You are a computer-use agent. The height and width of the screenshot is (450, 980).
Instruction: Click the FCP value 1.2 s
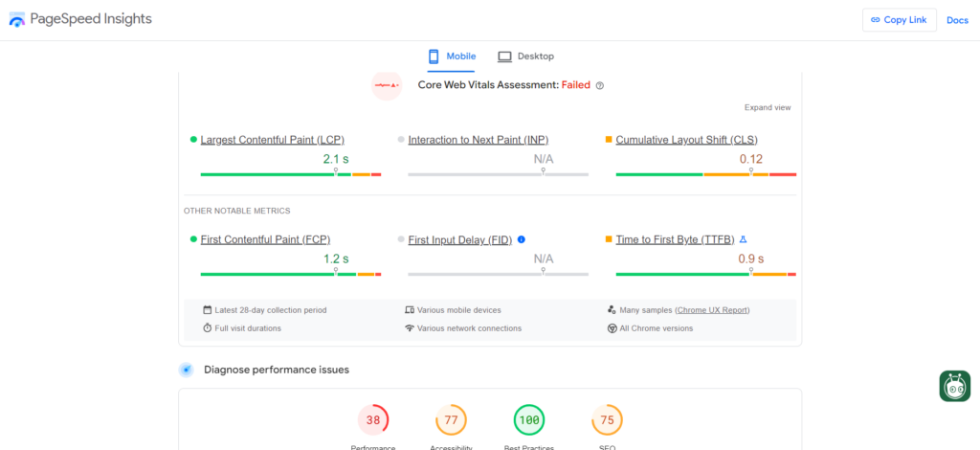pos(336,259)
